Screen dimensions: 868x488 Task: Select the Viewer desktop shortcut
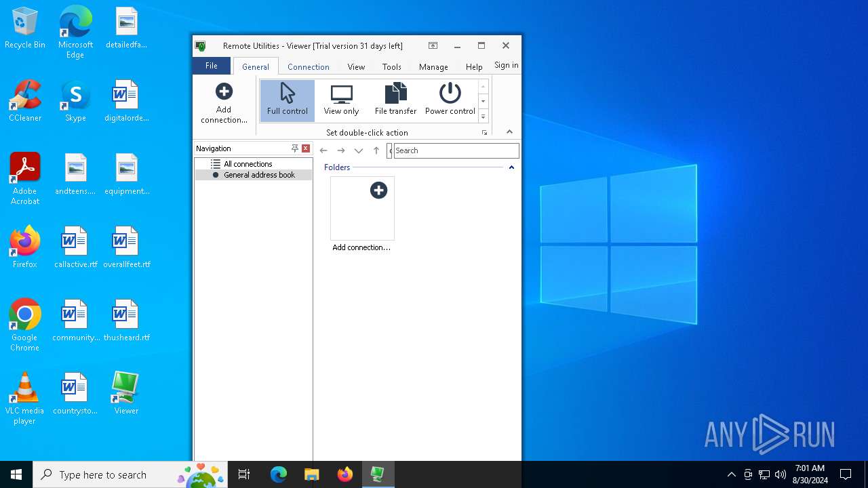tap(126, 394)
